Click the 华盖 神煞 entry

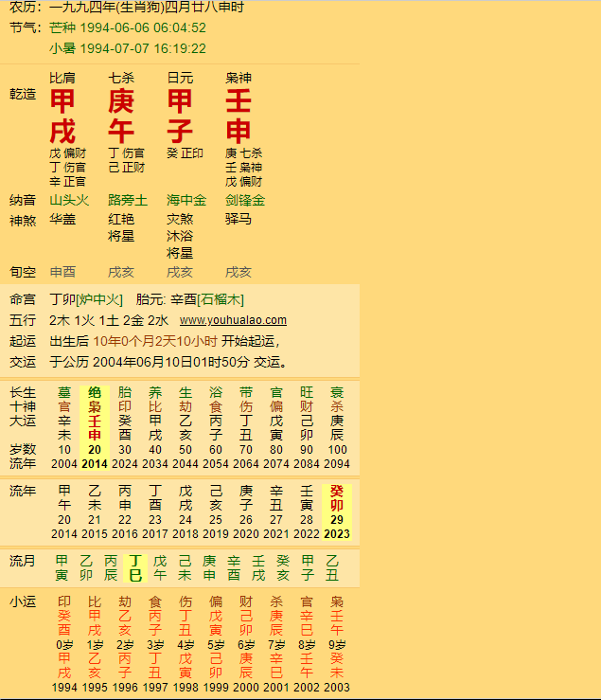click(62, 219)
